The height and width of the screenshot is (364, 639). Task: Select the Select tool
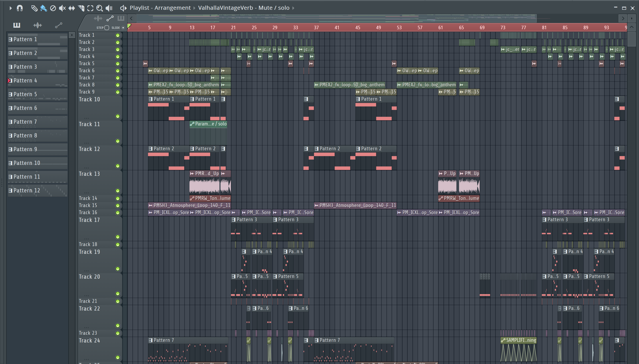[x=90, y=8]
